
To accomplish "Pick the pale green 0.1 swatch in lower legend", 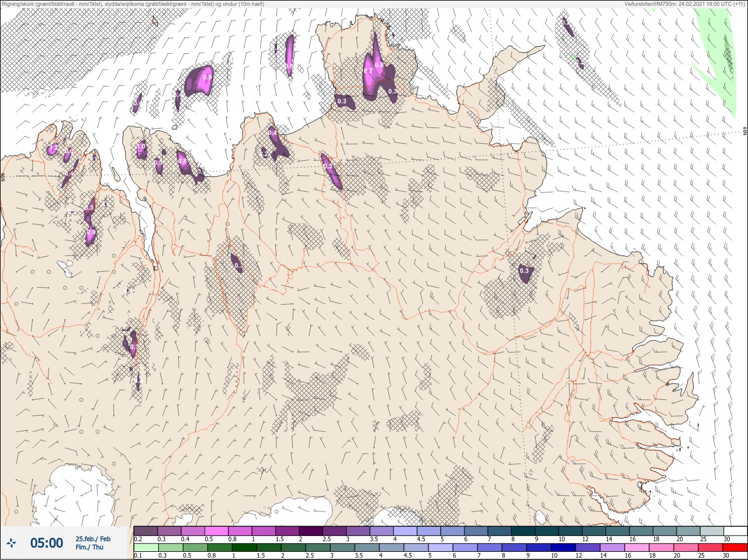I will click(x=146, y=547).
